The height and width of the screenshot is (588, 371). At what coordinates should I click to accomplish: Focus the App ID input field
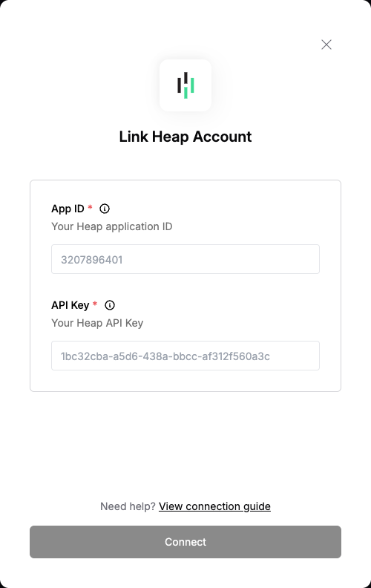pos(185,259)
